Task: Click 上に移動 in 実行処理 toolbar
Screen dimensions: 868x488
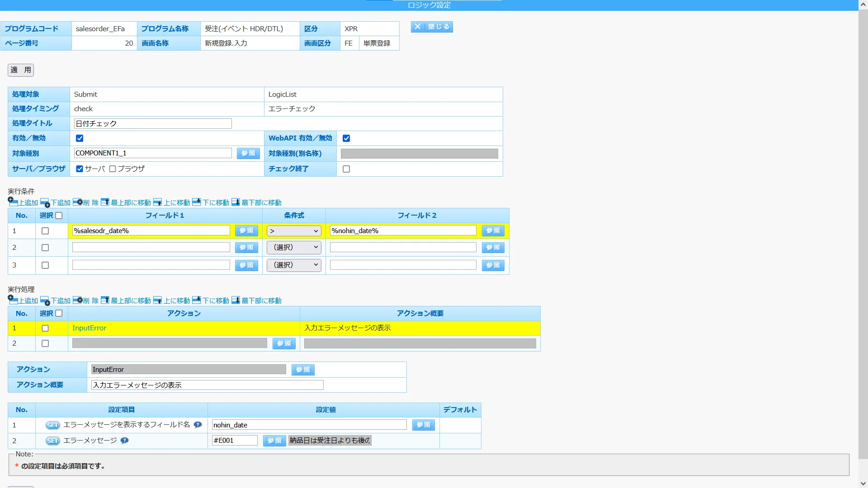Action: tap(172, 300)
